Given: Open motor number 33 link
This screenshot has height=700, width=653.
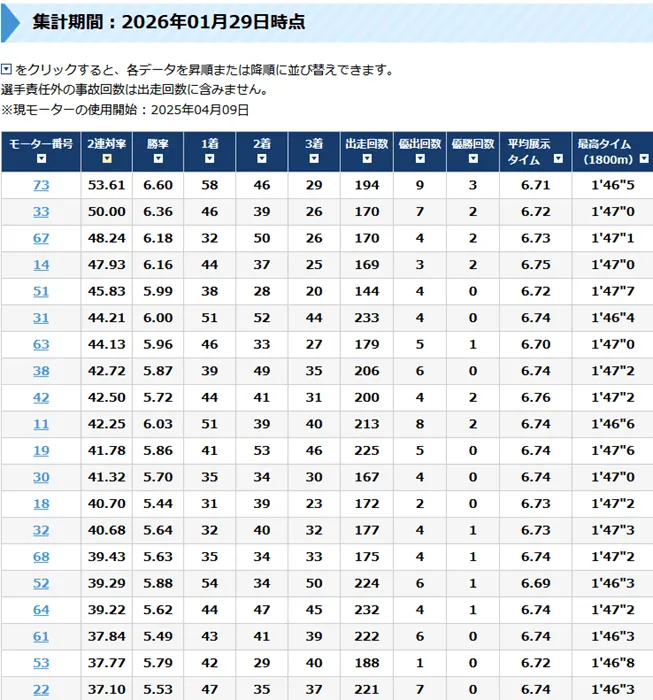Looking at the screenshot, I should coord(41,212).
